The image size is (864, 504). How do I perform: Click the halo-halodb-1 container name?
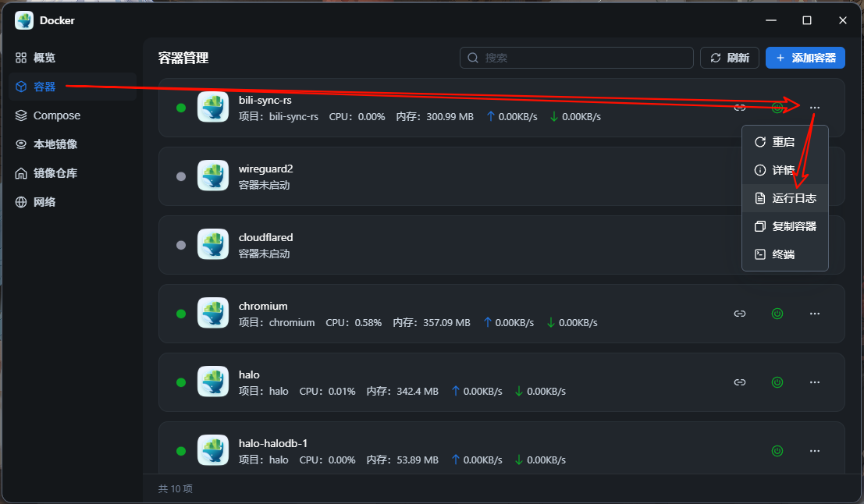tap(272, 443)
